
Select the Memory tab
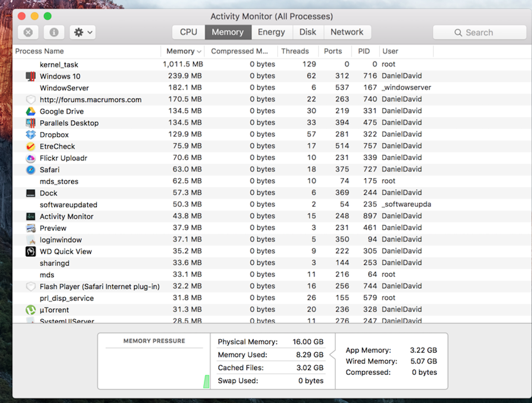tap(228, 32)
